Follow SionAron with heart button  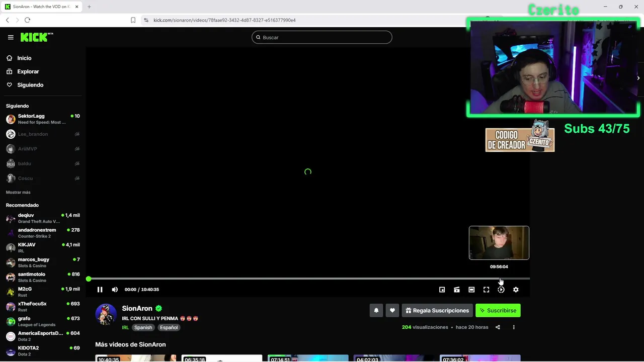point(392,311)
